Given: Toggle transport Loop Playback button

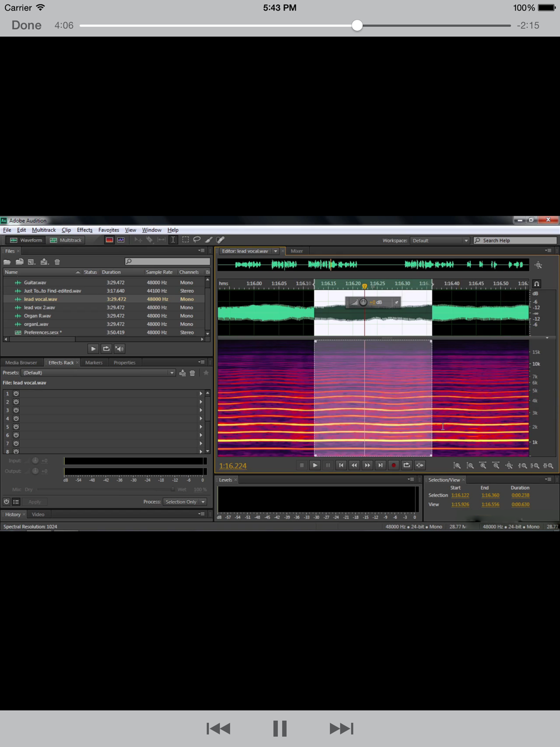Looking at the screenshot, I should coord(407,465).
